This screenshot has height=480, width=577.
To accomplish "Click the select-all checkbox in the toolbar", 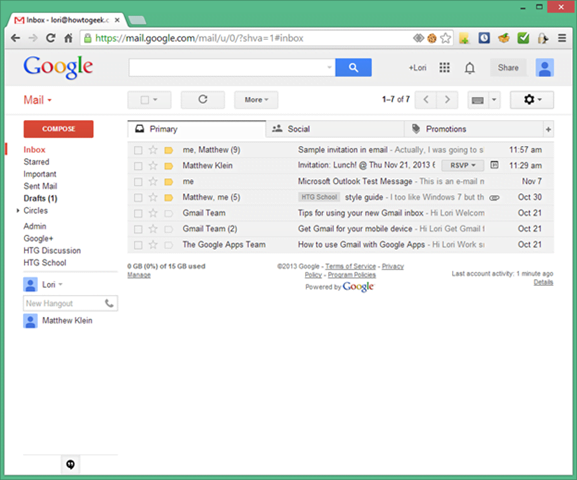I will point(145,100).
